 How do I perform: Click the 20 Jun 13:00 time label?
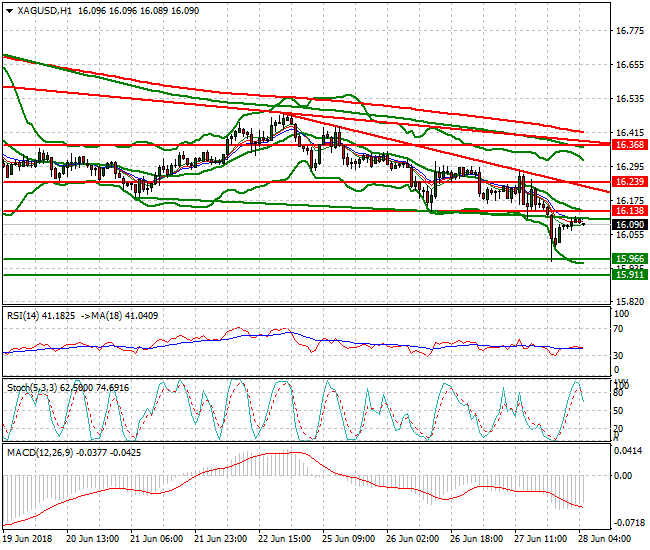coord(93,539)
